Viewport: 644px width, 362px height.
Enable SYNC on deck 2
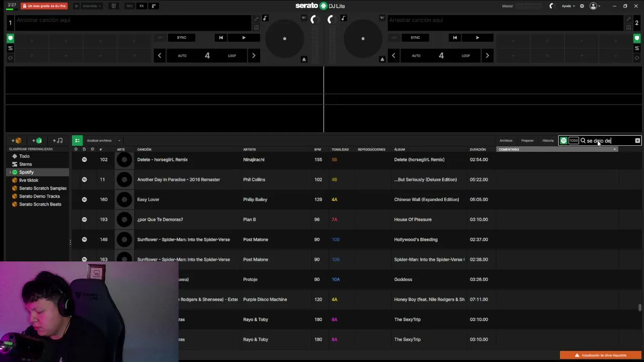415,37
